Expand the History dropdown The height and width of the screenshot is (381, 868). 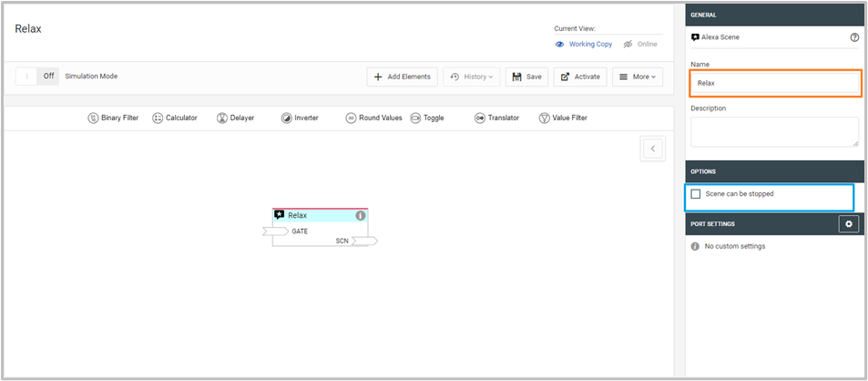(471, 77)
